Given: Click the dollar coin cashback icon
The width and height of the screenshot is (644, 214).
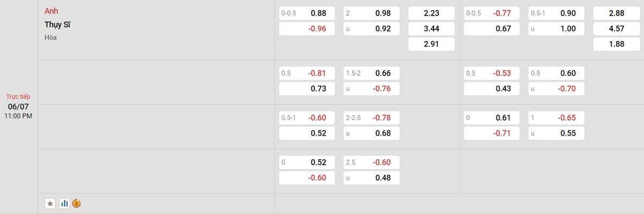Looking at the screenshot, I should point(77,203).
